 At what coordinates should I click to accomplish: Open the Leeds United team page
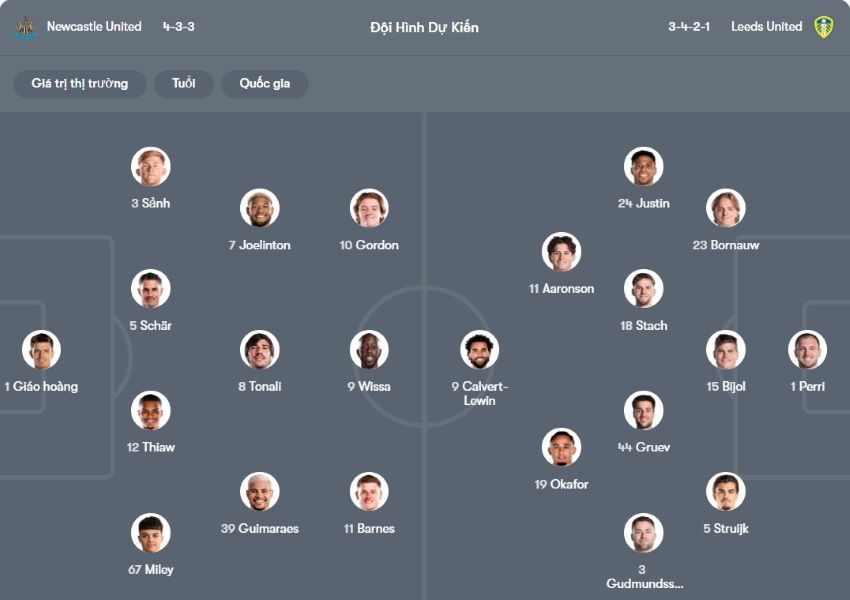(765, 26)
